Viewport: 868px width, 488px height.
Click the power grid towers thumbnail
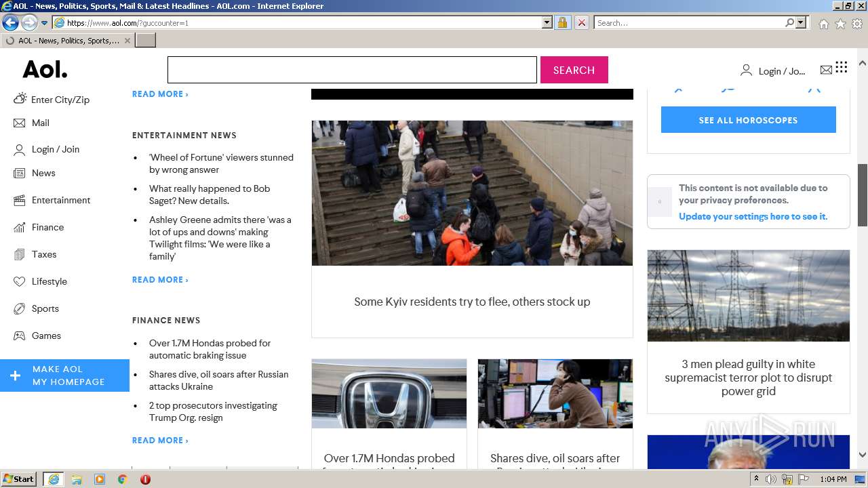point(748,296)
